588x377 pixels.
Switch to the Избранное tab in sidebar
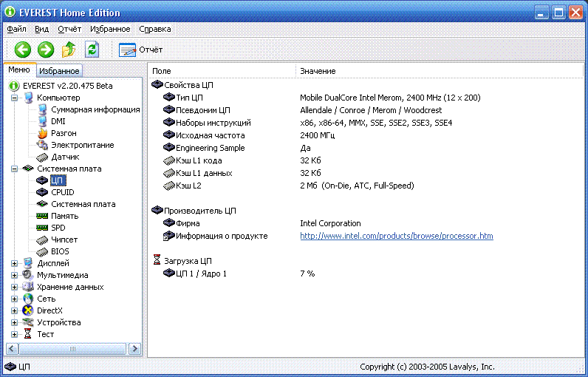click(59, 70)
